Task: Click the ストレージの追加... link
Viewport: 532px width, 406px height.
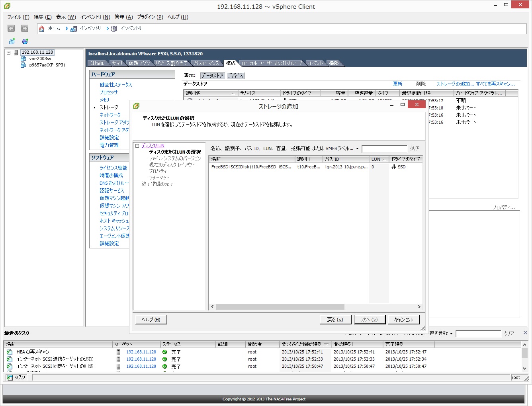Action: click(455, 84)
